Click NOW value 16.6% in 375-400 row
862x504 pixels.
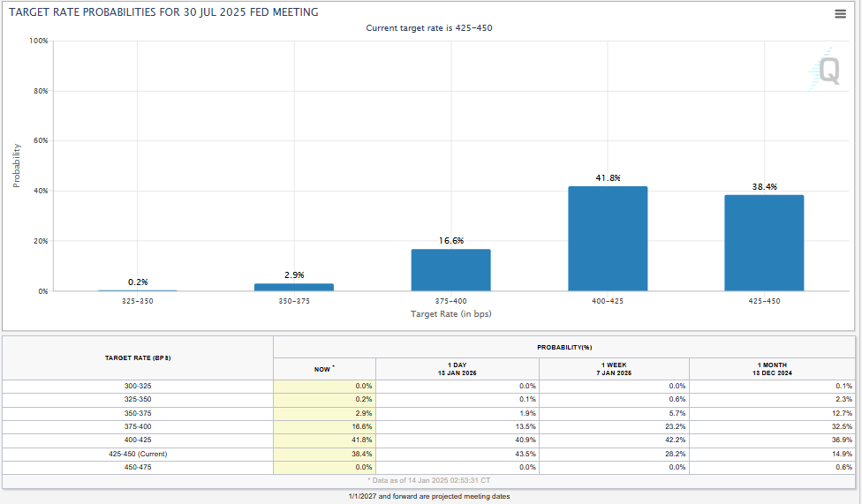point(362,426)
